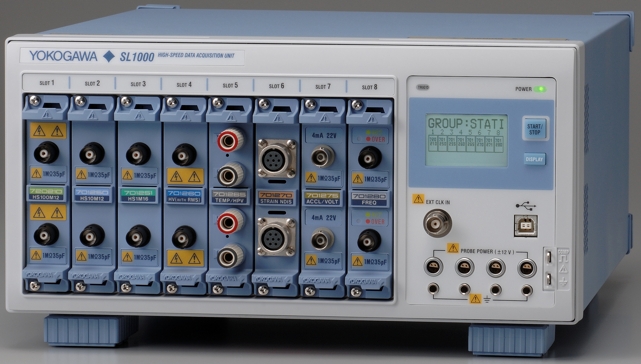Click the 701265 TEMP/HPV module label
Image resolution: width=641 pixels, height=364 pixels.
point(230,197)
